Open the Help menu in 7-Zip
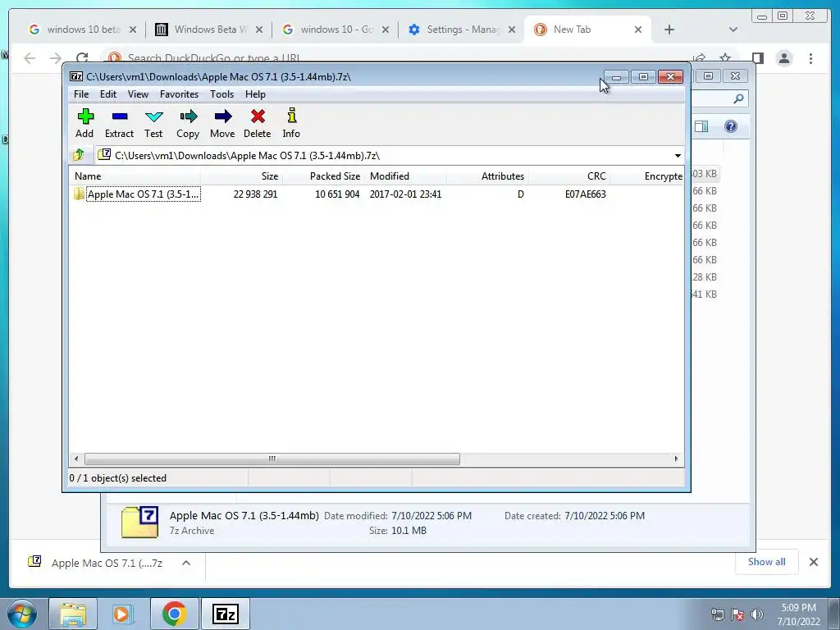 [256, 94]
